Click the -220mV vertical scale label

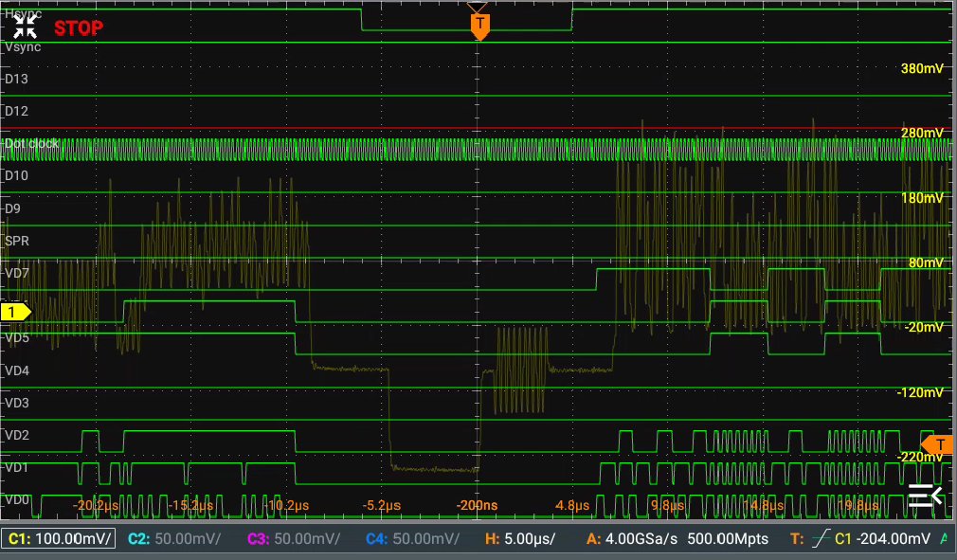coord(920,457)
